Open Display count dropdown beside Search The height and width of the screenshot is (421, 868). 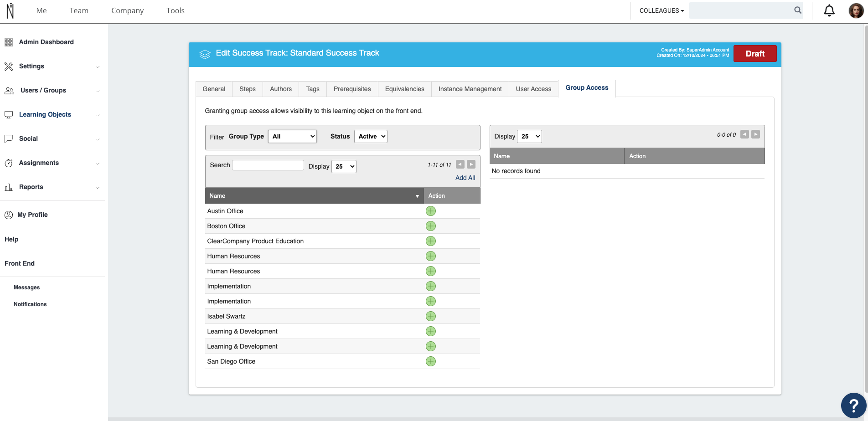(x=344, y=166)
